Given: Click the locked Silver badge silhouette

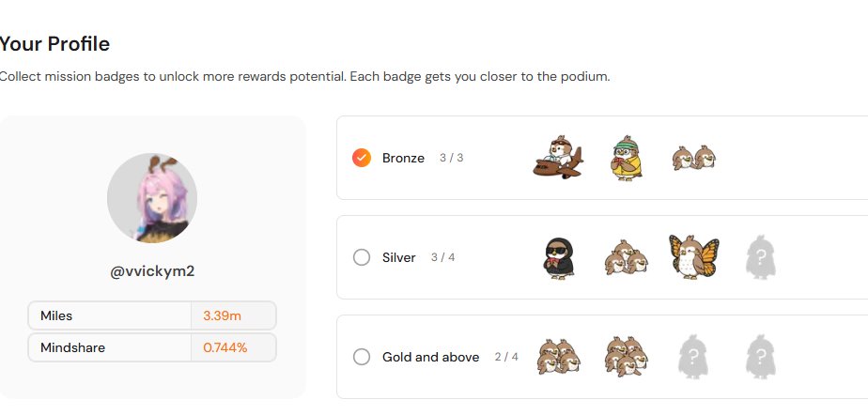Looking at the screenshot, I should tap(760, 257).
